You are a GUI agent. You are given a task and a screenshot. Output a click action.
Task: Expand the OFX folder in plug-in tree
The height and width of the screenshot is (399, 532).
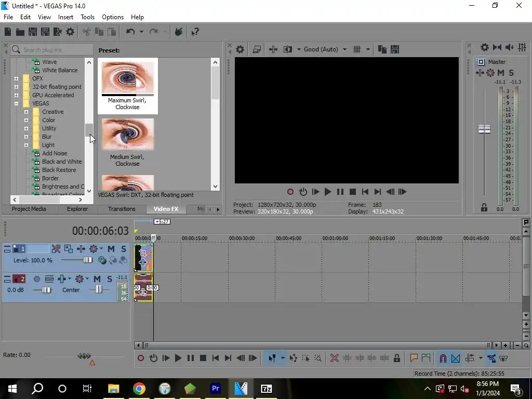click(x=16, y=78)
